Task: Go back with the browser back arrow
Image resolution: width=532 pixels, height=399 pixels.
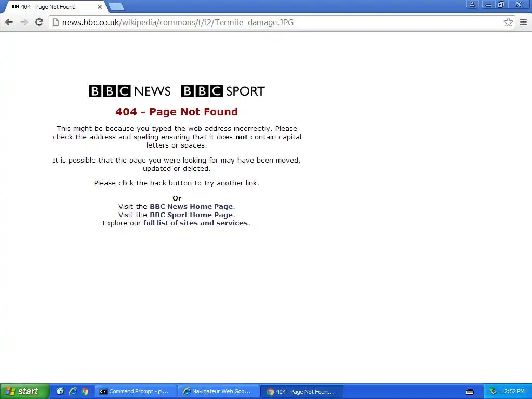Action: coord(9,22)
